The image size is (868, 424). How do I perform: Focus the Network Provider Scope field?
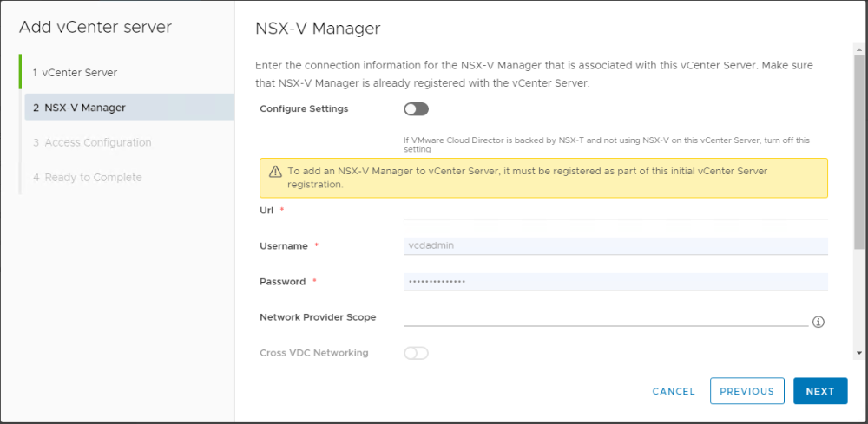[x=606, y=317]
